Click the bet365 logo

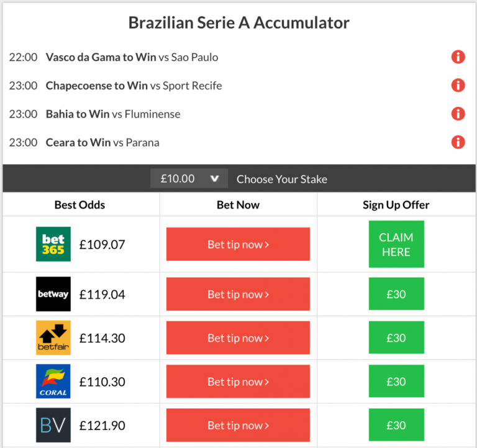53,244
